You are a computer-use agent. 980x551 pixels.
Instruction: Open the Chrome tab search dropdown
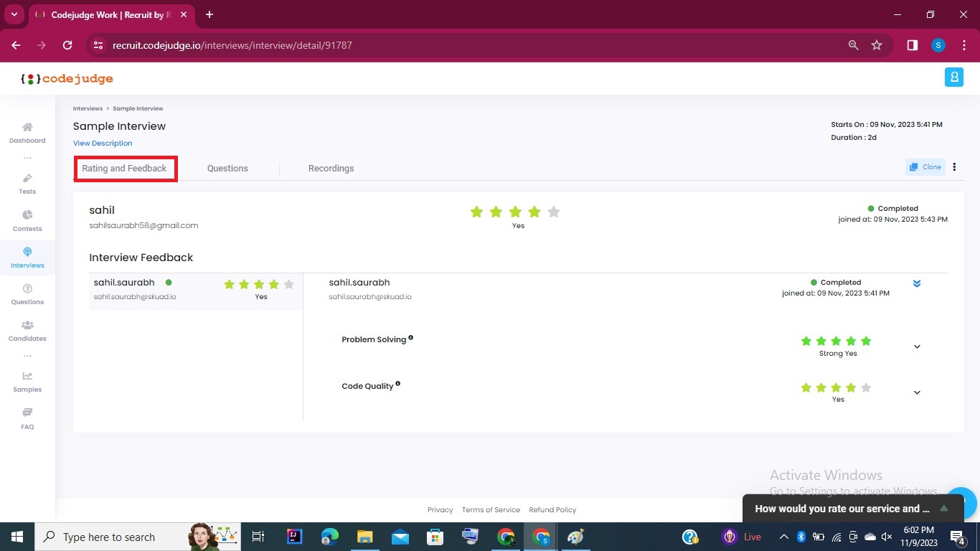[14, 14]
